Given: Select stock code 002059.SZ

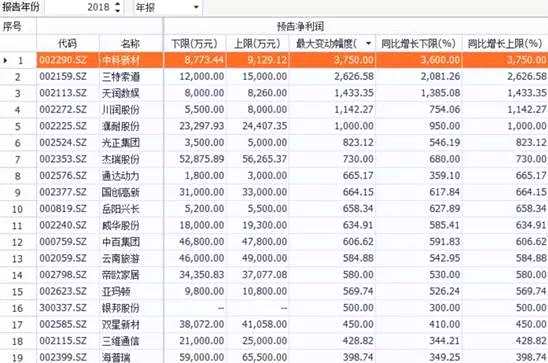Looking at the screenshot, I should (63, 258).
